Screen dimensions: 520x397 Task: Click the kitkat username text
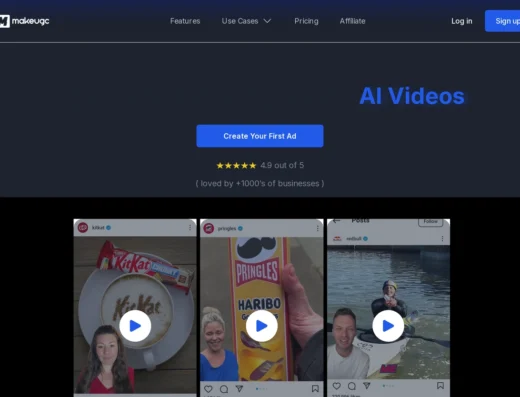(x=98, y=227)
